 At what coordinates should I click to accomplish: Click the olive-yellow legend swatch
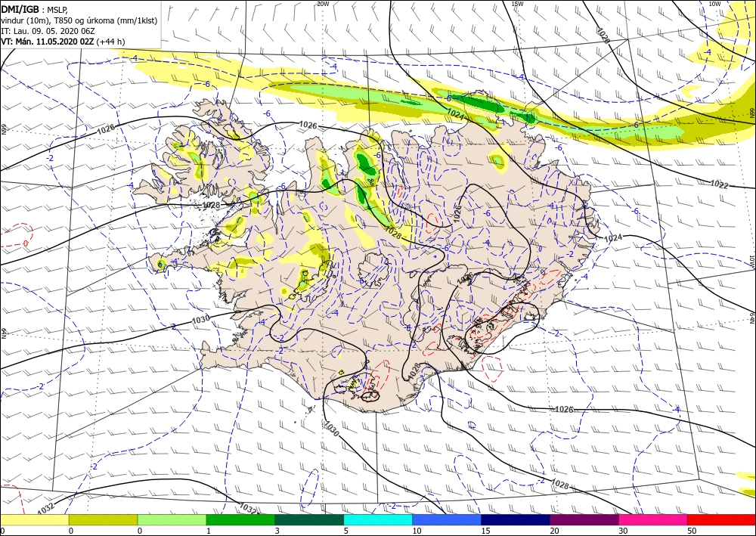tap(103, 520)
